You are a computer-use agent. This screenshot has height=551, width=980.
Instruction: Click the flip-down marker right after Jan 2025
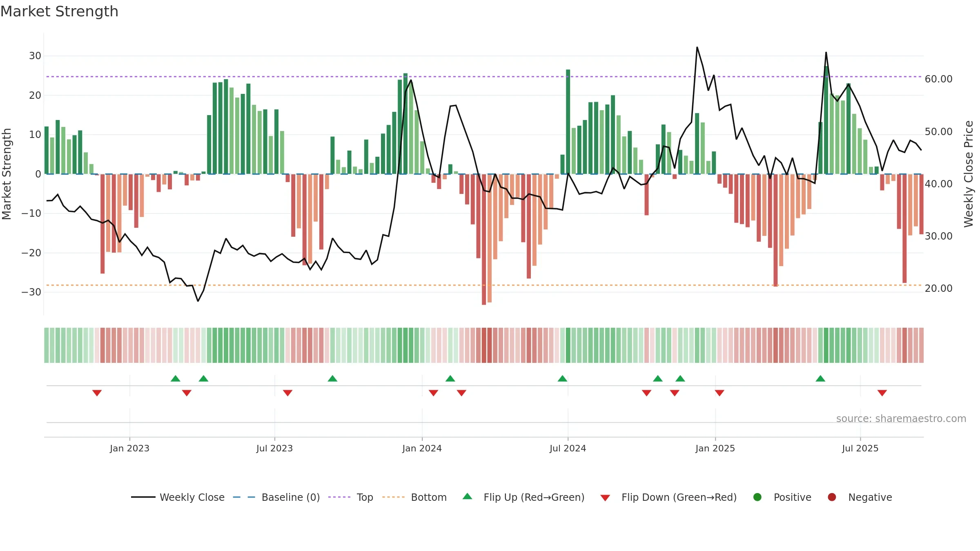tap(719, 393)
